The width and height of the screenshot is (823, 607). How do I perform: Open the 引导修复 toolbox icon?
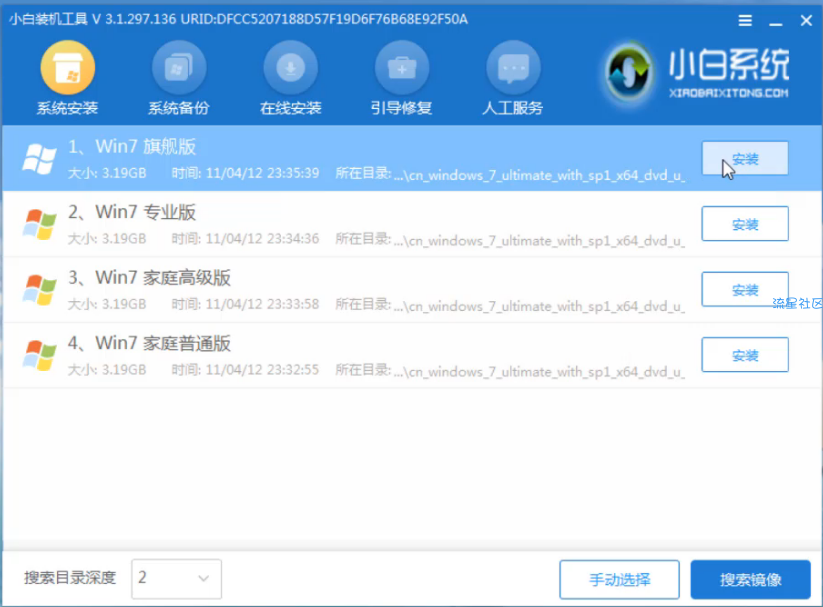point(402,68)
